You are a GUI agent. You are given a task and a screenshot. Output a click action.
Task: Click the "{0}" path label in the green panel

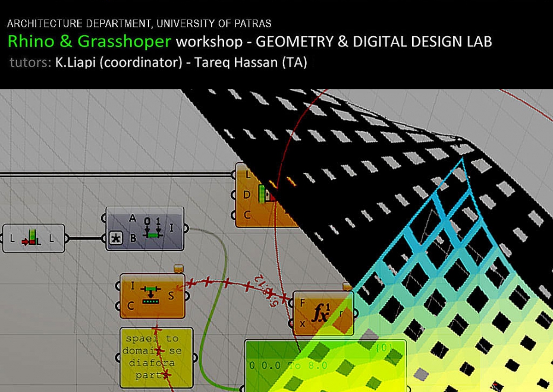(x=384, y=348)
